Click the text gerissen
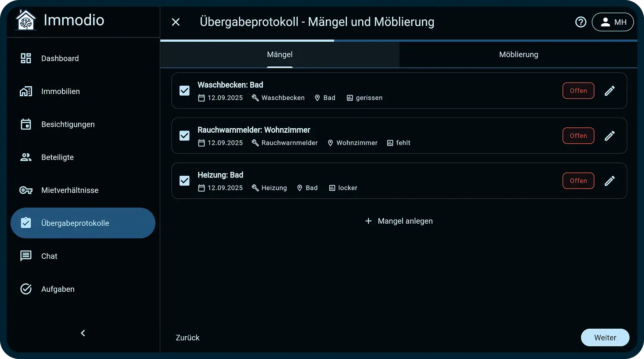The width and height of the screenshot is (644, 359). coord(369,98)
